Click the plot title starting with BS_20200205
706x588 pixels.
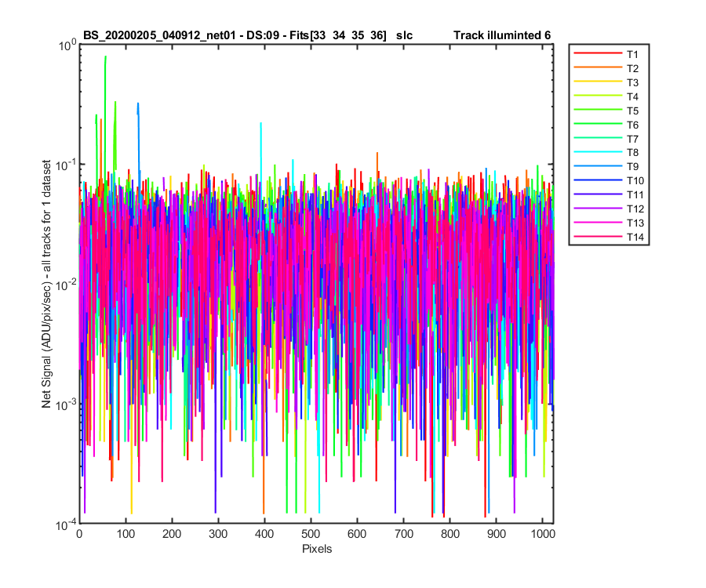[x=248, y=35]
